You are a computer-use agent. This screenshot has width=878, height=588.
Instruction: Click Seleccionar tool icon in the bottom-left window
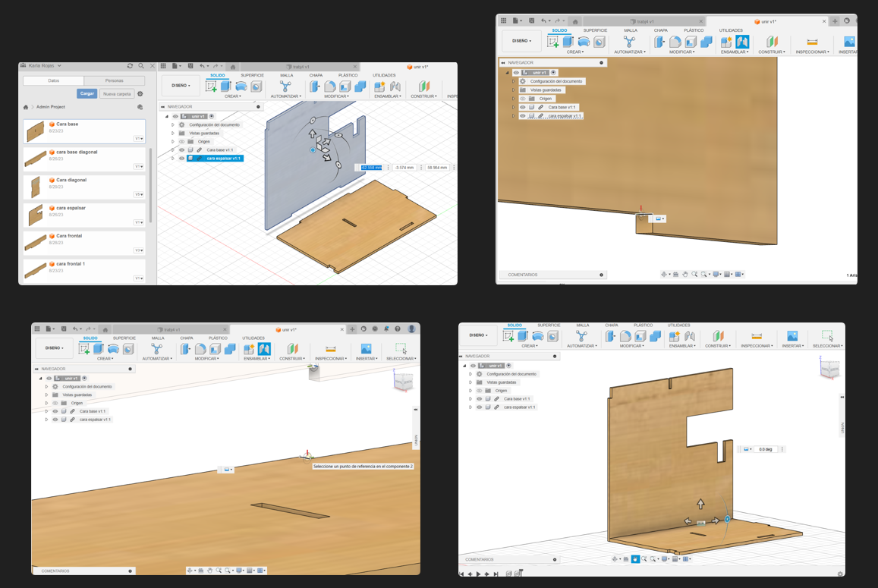(401, 348)
